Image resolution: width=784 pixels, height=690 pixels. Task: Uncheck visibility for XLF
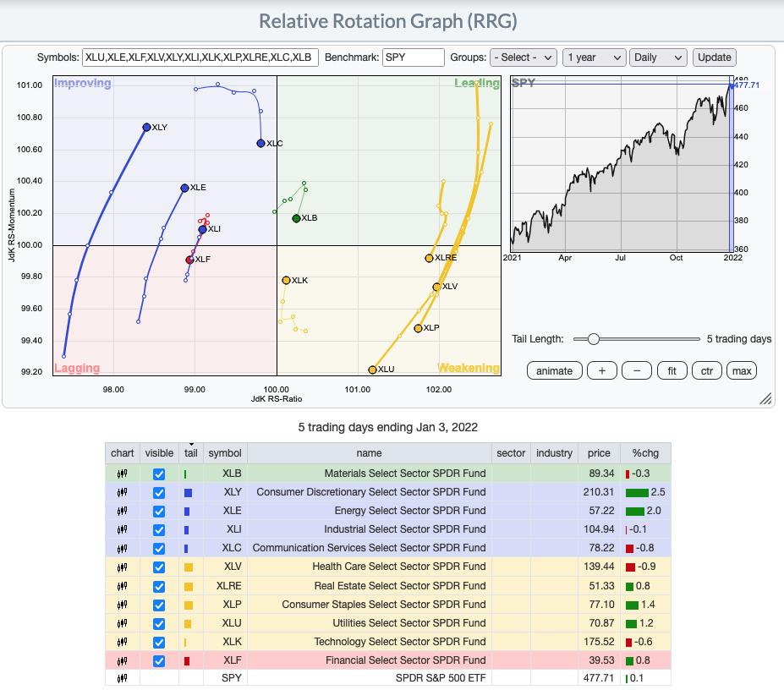pyautogui.click(x=159, y=661)
